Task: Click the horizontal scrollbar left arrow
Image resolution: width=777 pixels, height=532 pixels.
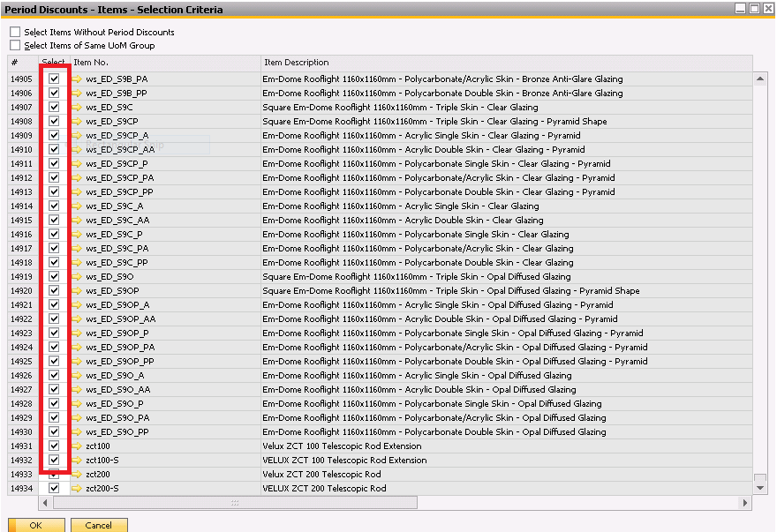Action: click(45, 503)
